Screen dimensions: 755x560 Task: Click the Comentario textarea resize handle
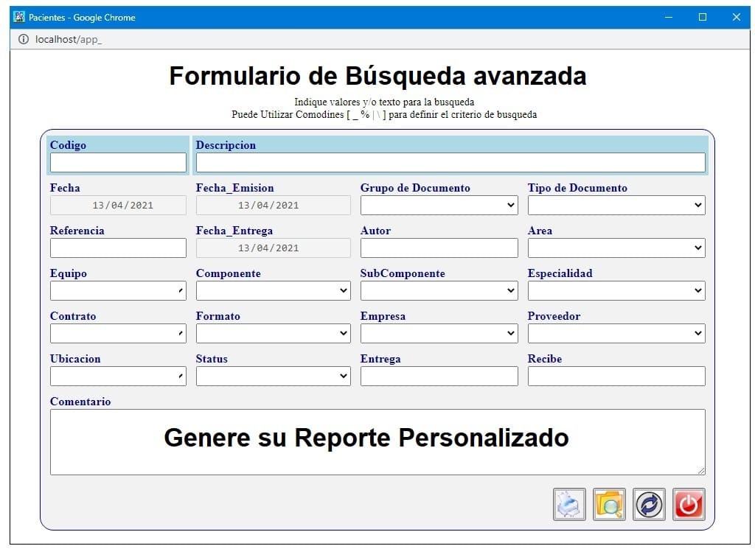click(701, 471)
